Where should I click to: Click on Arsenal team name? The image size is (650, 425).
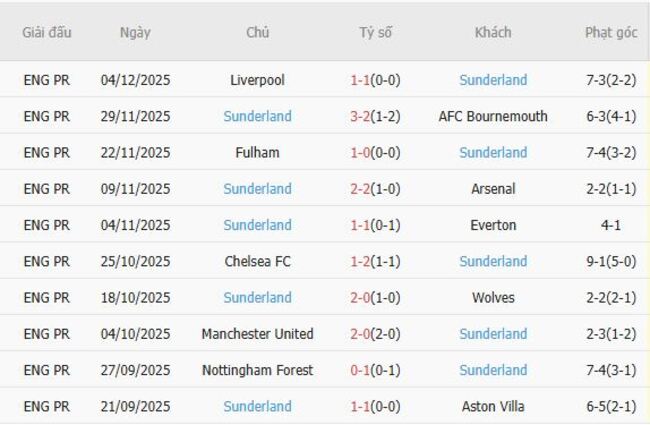(x=493, y=189)
